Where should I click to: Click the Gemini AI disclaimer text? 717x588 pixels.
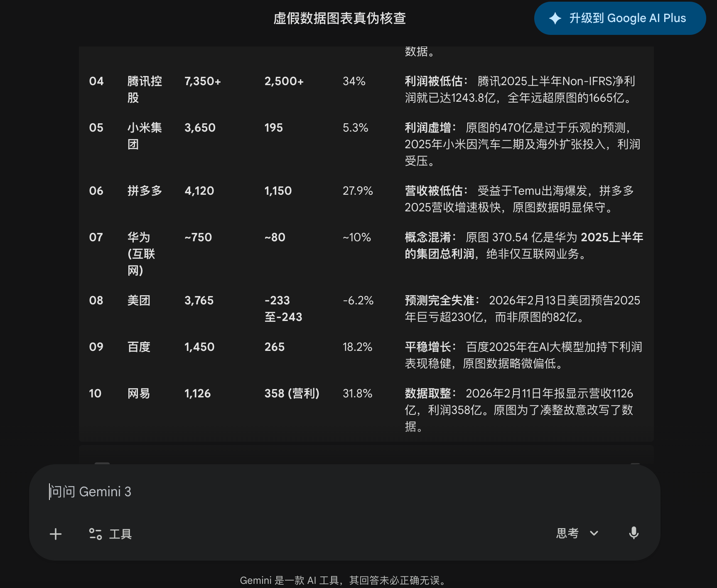click(343, 580)
